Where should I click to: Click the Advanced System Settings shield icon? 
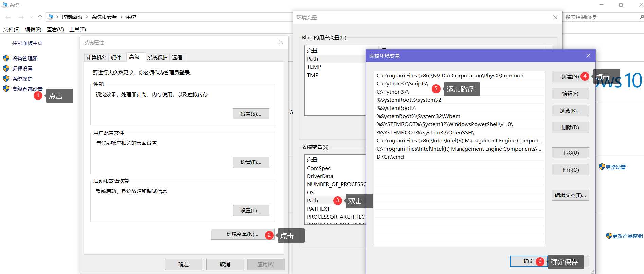point(6,89)
